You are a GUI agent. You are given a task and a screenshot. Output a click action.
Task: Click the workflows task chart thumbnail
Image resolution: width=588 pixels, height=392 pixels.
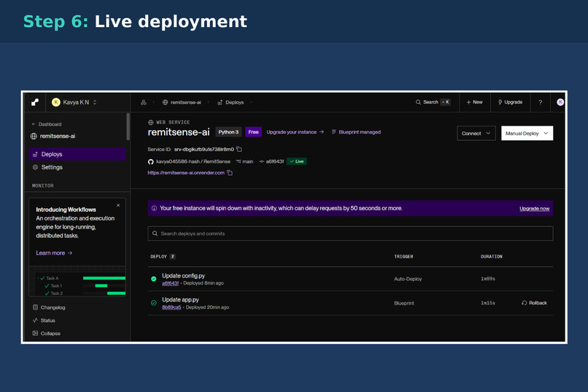click(77, 281)
